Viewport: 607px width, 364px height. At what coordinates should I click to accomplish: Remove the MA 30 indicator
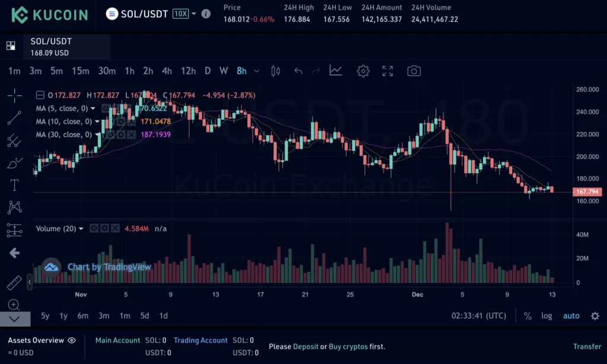[132, 135]
